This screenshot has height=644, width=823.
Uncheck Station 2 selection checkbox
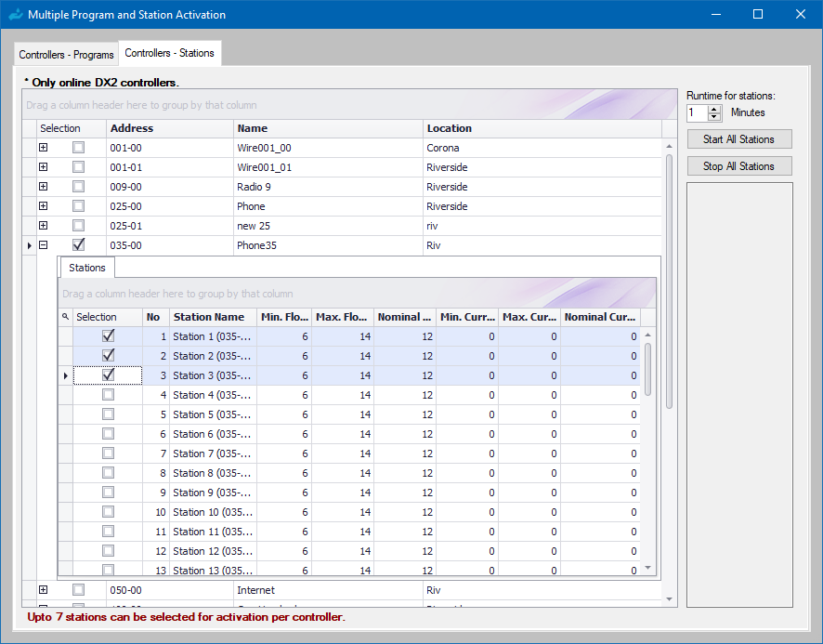[x=108, y=356]
